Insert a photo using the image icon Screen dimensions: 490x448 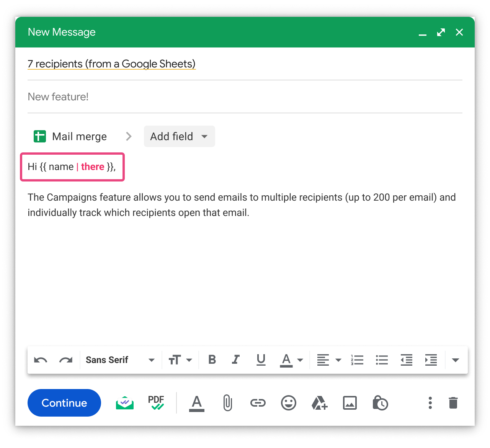[x=350, y=403]
